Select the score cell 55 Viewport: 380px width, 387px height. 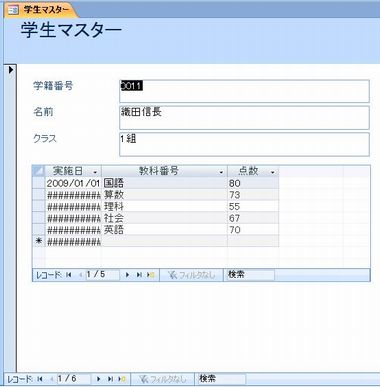pos(253,206)
